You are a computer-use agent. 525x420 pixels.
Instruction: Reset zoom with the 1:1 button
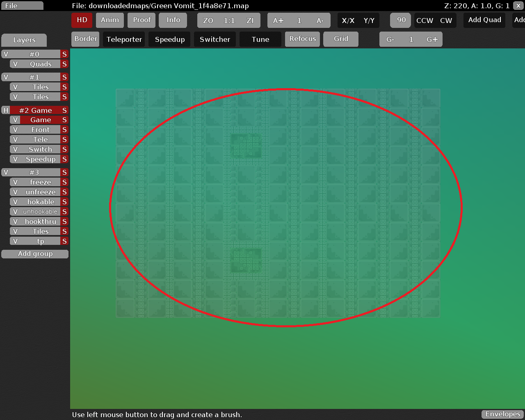click(x=229, y=21)
